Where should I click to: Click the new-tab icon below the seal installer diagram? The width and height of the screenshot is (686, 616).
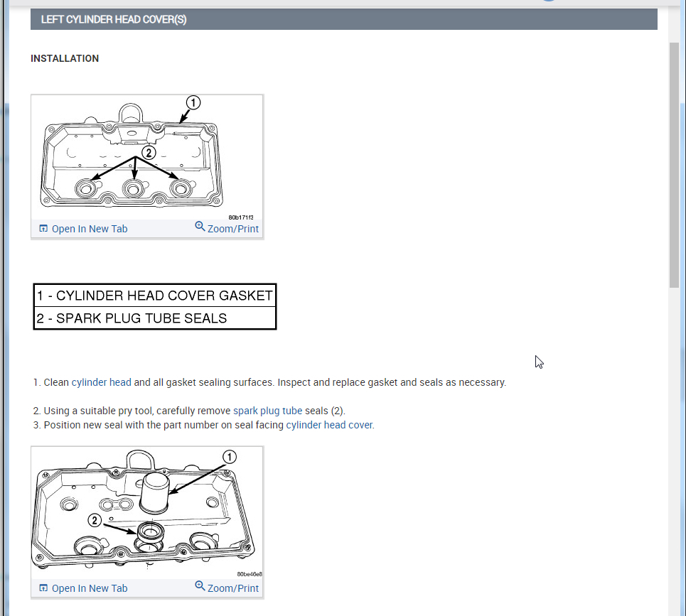click(x=43, y=588)
